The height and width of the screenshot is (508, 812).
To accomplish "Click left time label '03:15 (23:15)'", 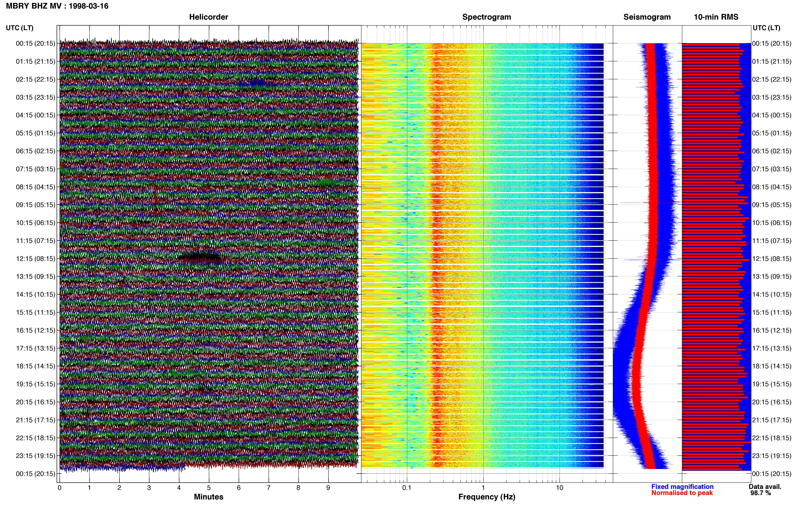I will click(35, 97).
